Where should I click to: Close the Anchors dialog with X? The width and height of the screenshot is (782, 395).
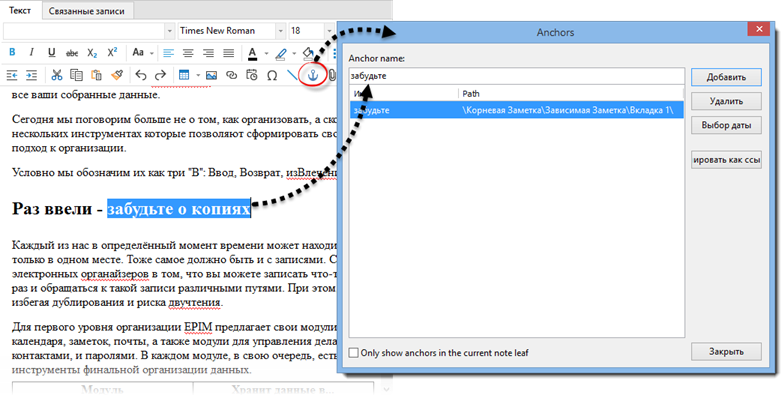[x=759, y=29]
